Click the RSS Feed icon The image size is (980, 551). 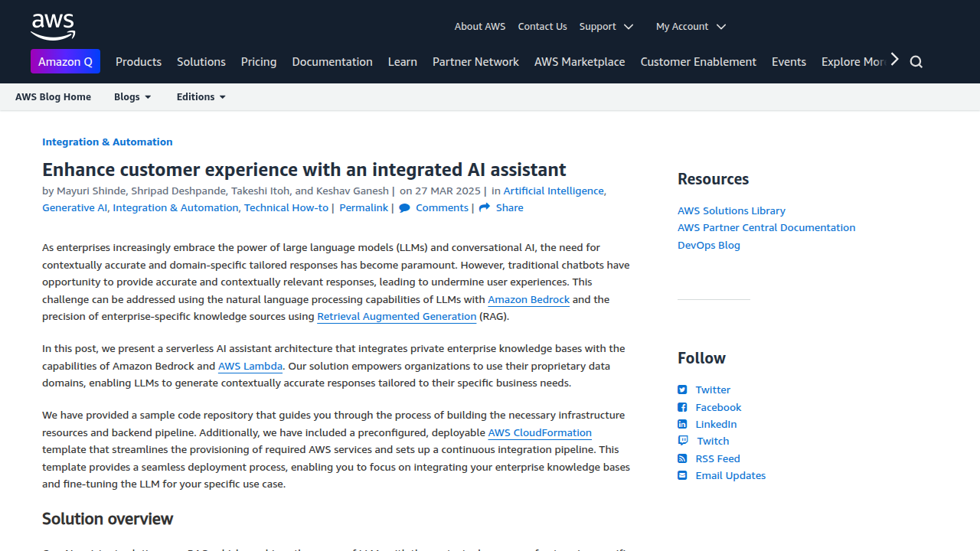(682, 458)
